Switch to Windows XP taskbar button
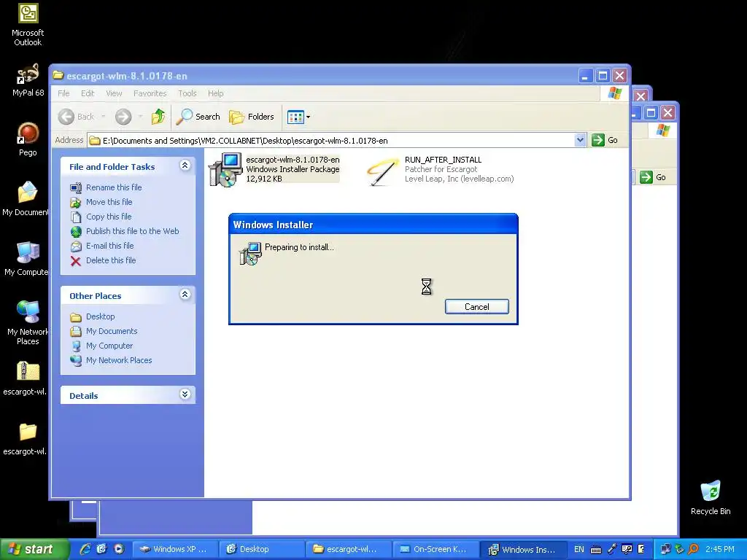 coord(174,549)
